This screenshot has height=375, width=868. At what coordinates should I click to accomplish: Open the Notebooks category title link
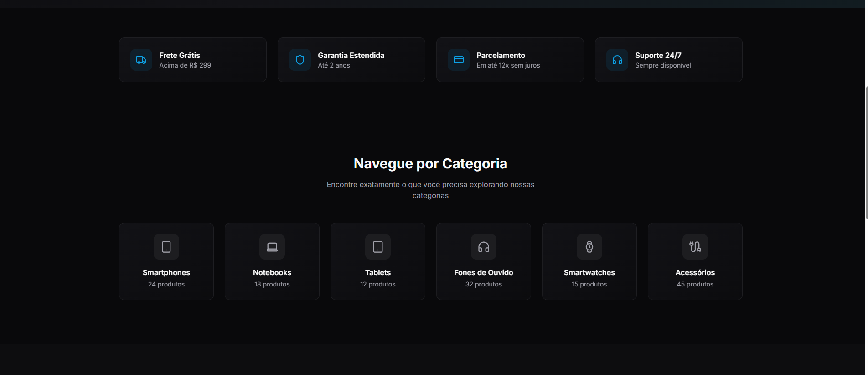[272, 272]
